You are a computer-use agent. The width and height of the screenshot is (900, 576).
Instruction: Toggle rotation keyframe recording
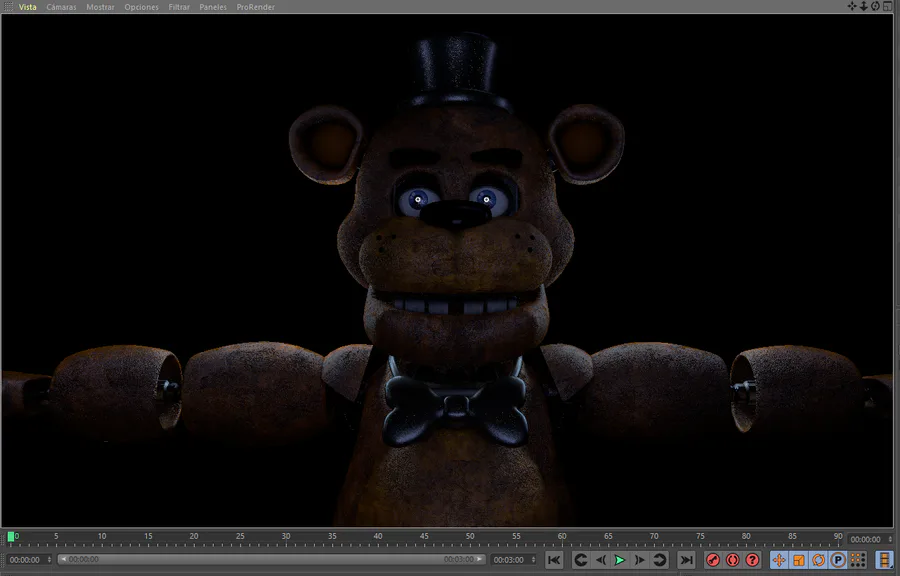click(818, 560)
